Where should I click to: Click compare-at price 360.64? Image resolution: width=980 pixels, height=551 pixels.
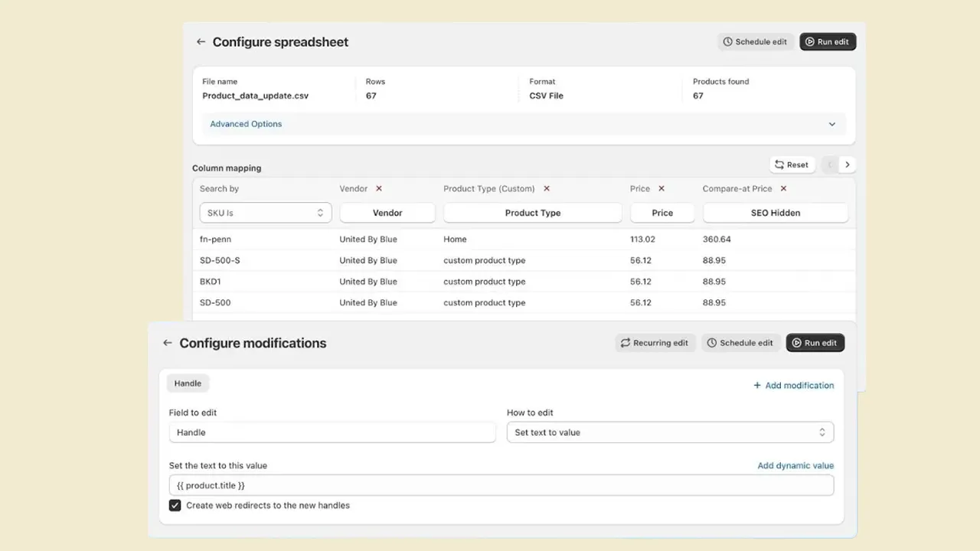pyautogui.click(x=717, y=240)
